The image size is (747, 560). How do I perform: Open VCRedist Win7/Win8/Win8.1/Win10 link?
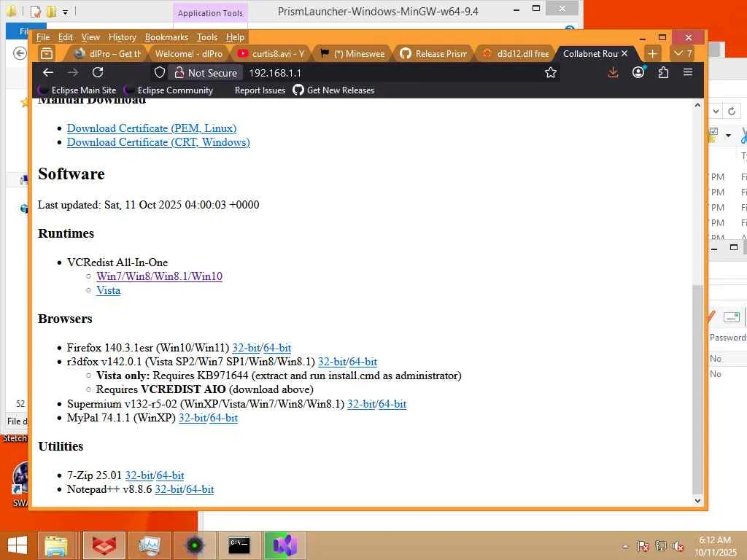[x=159, y=276]
